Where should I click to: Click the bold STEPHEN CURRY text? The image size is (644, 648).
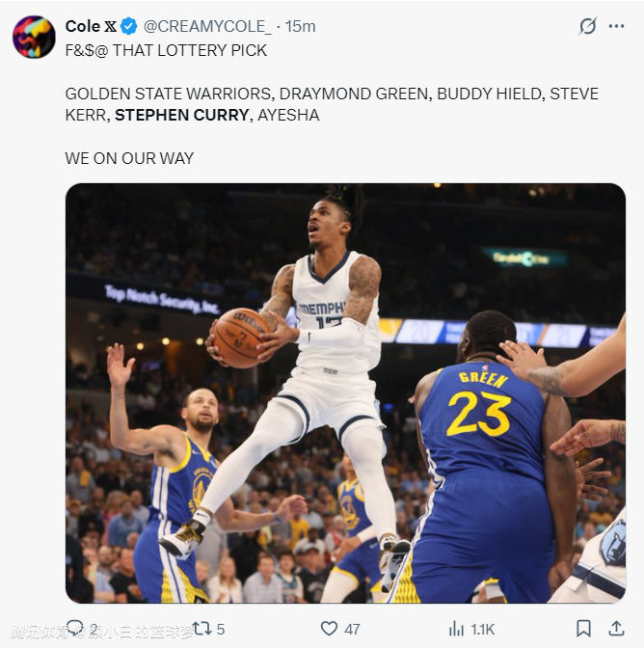(x=182, y=115)
